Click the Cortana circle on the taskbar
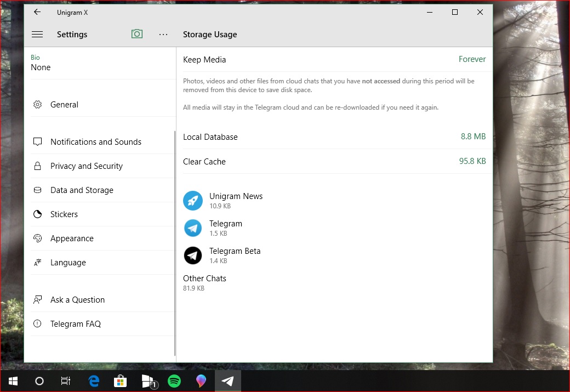This screenshot has height=392, width=570. click(x=39, y=381)
